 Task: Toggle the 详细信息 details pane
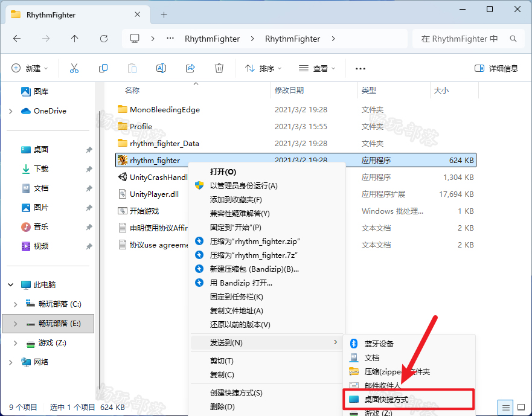pos(496,69)
